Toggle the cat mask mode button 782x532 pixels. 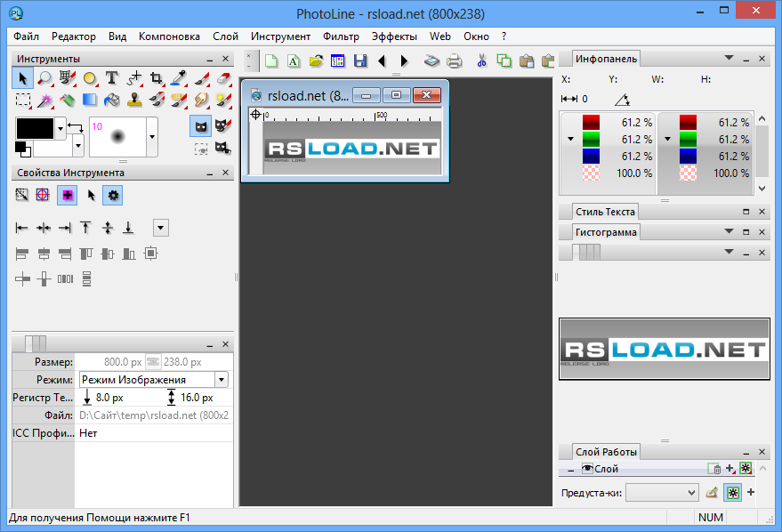point(200,126)
